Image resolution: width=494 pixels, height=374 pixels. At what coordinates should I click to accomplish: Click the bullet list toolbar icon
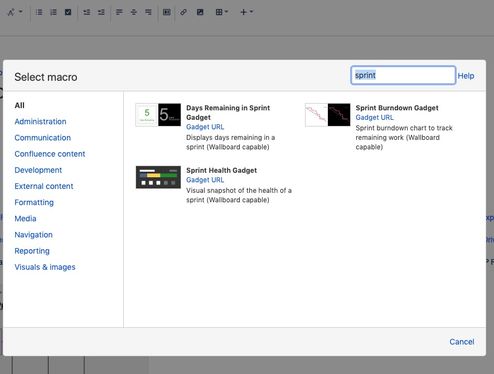39,12
